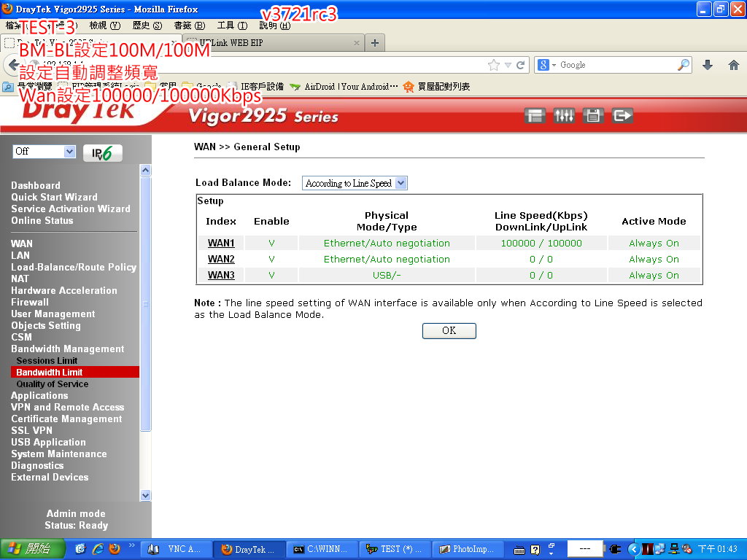
Task: Open URL history dropdown arrow
Action: pyautogui.click(x=508, y=65)
